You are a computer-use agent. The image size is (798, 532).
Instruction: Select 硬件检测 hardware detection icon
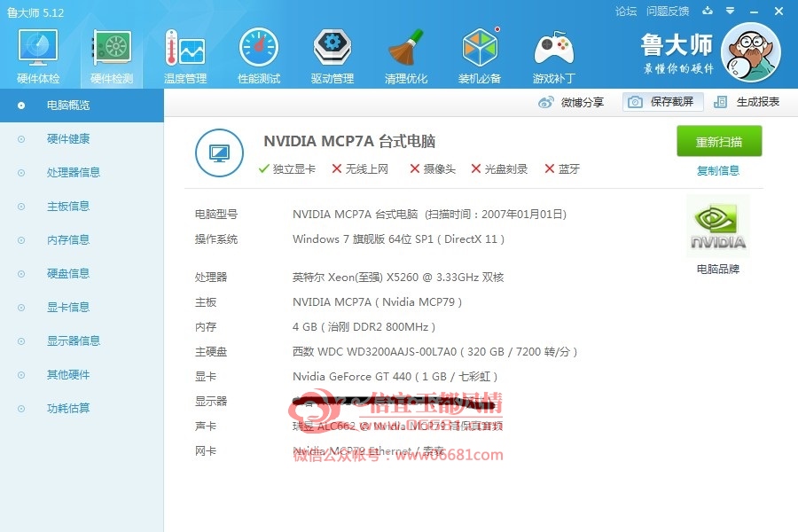112,48
